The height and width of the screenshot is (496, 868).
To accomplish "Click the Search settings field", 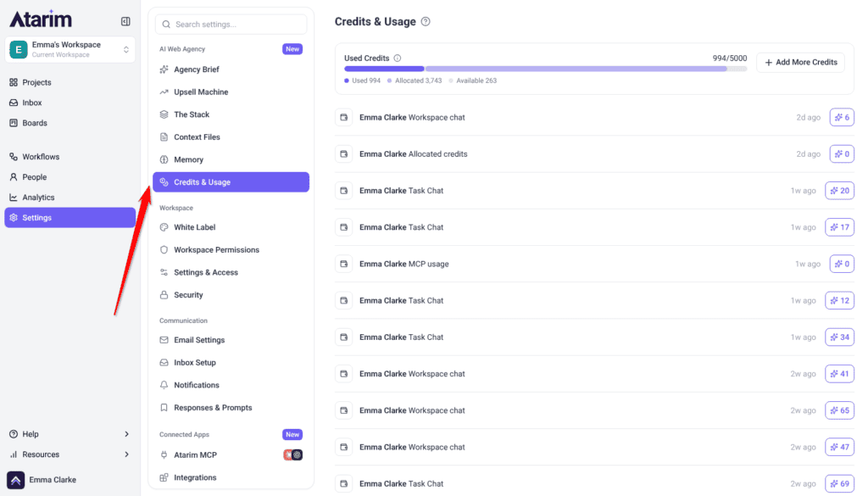I will click(231, 25).
